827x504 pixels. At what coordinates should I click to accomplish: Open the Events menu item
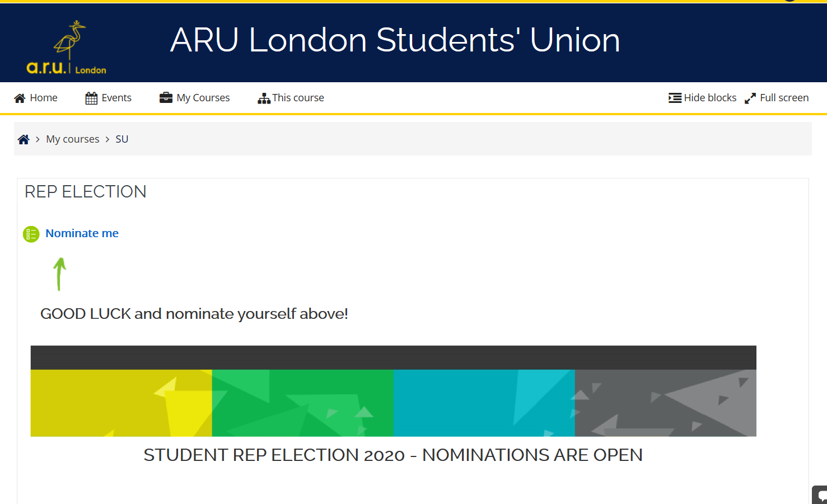116,98
